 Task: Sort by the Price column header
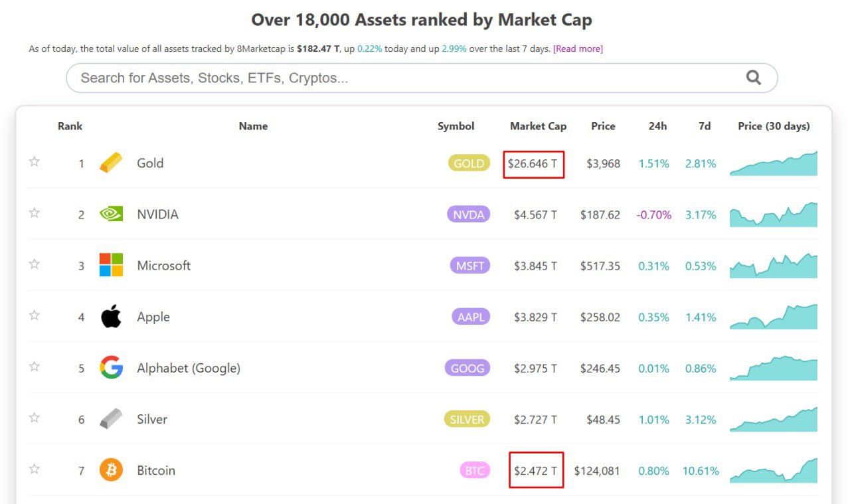click(x=603, y=126)
